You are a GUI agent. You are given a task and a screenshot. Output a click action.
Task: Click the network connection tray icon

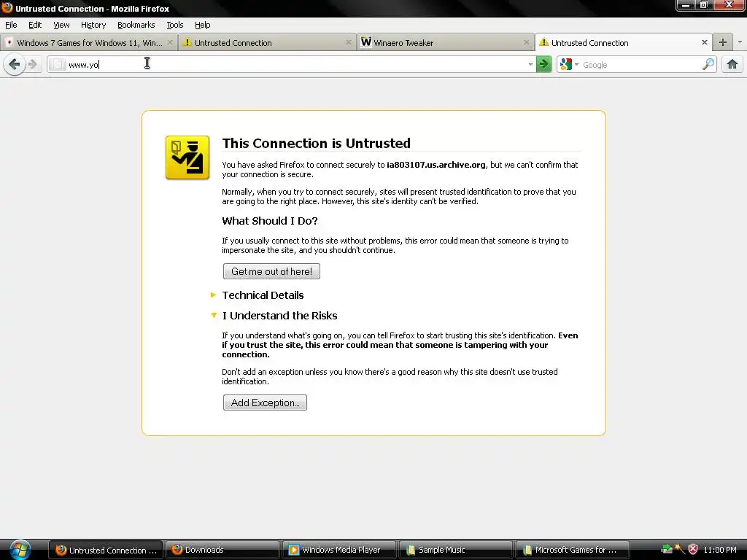pyautogui.click(x=667, y=550)
